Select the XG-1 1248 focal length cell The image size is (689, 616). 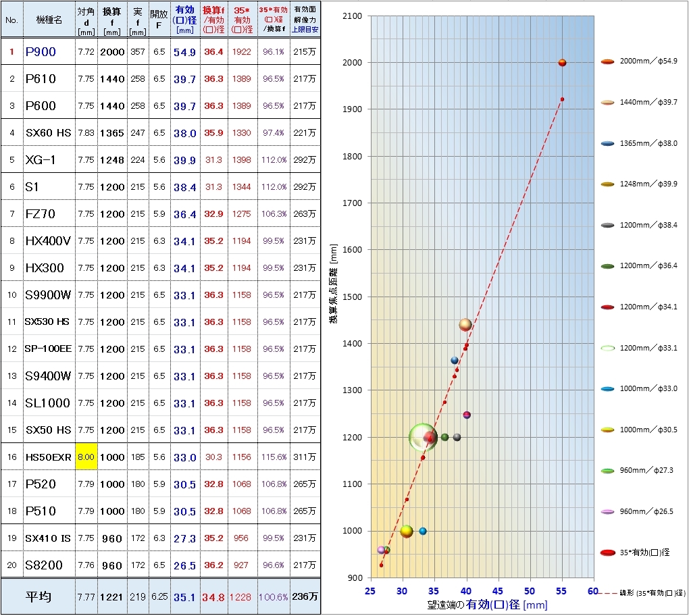(112, 159)
